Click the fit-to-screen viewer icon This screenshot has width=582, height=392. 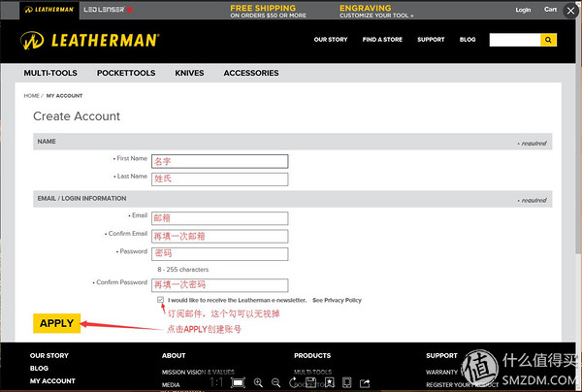[238, 382]
